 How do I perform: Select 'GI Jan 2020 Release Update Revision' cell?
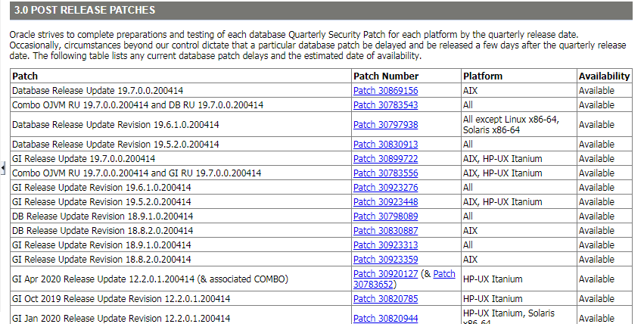pyautogui.click(x=181, y=316)
